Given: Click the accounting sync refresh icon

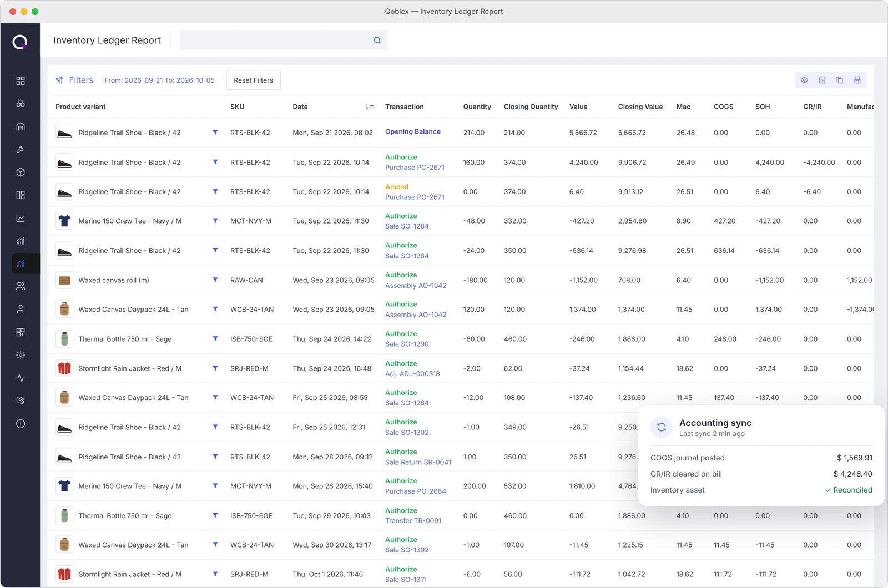Looking at the screenshot, I should coord(662,427).
